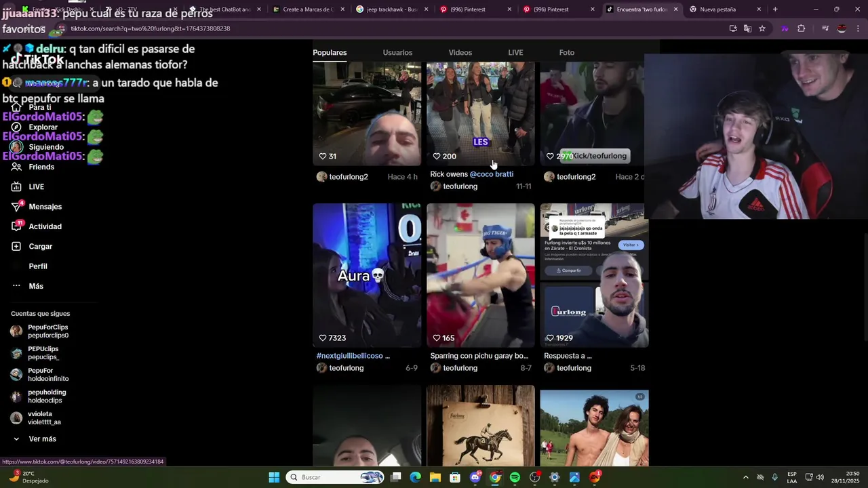Play the Rick owens video thumbnail
This screenshot has height=488, width=868.
[x=481, y=114]
